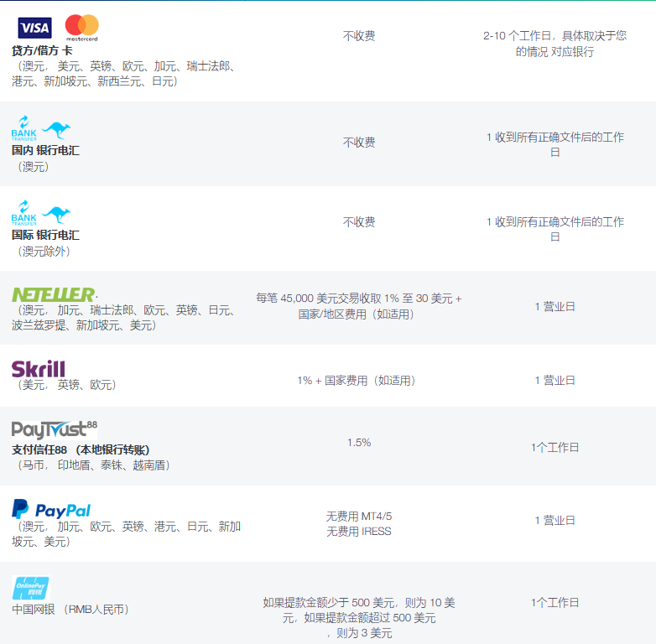Click the OnlinePay 网银 logo

30,589
